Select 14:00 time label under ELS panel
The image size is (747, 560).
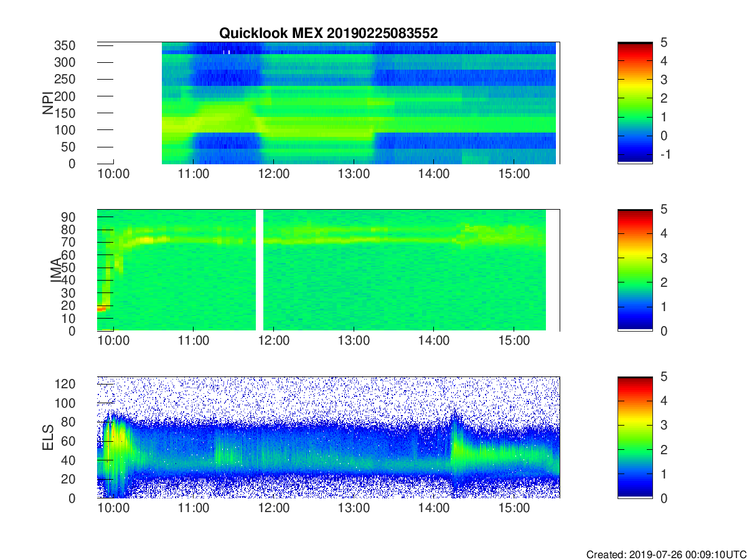tap(434, 509)
